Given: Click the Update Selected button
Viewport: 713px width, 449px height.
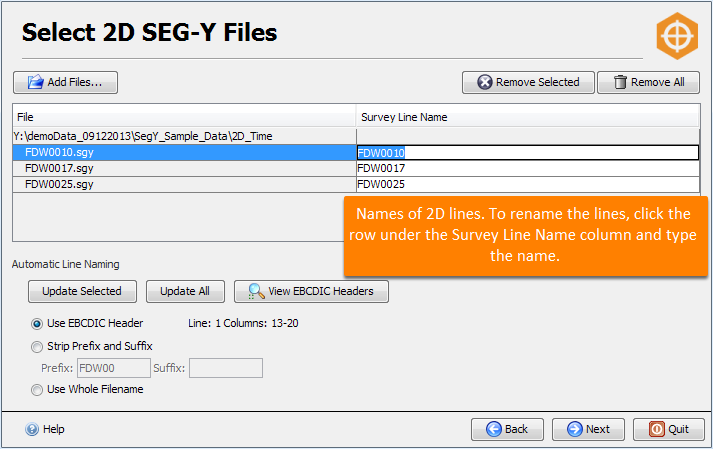Looking at the screenshot, I should 82,292.
